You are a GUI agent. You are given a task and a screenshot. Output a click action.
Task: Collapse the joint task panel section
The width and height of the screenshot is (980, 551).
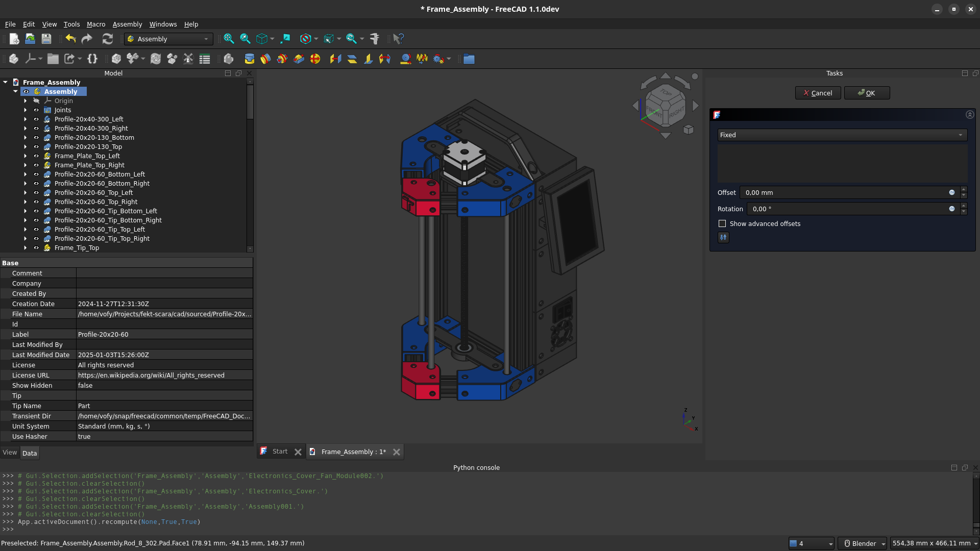click(970, 115)
